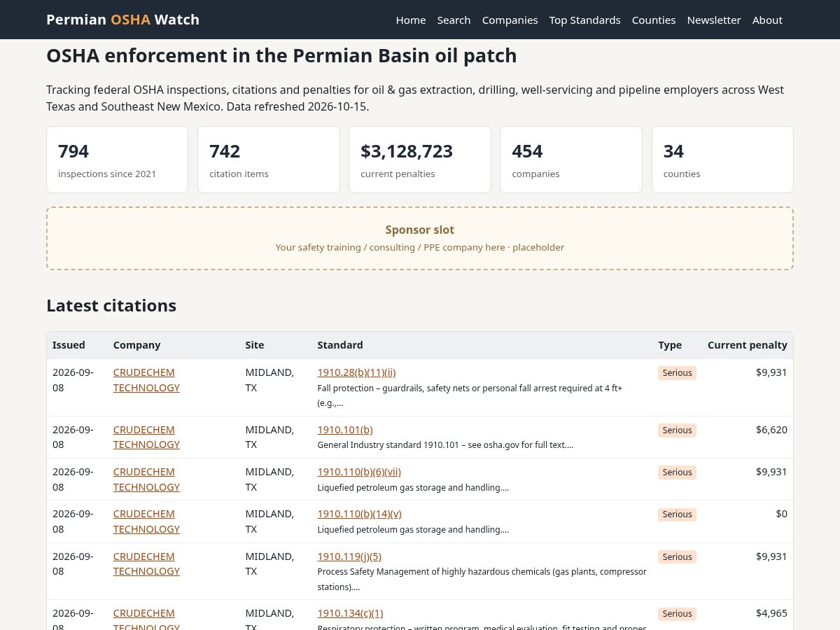This screenshot has height=630, width=840.
Task: Open standard link 1910.110(b)(6)(vii)
Action: 359,472
